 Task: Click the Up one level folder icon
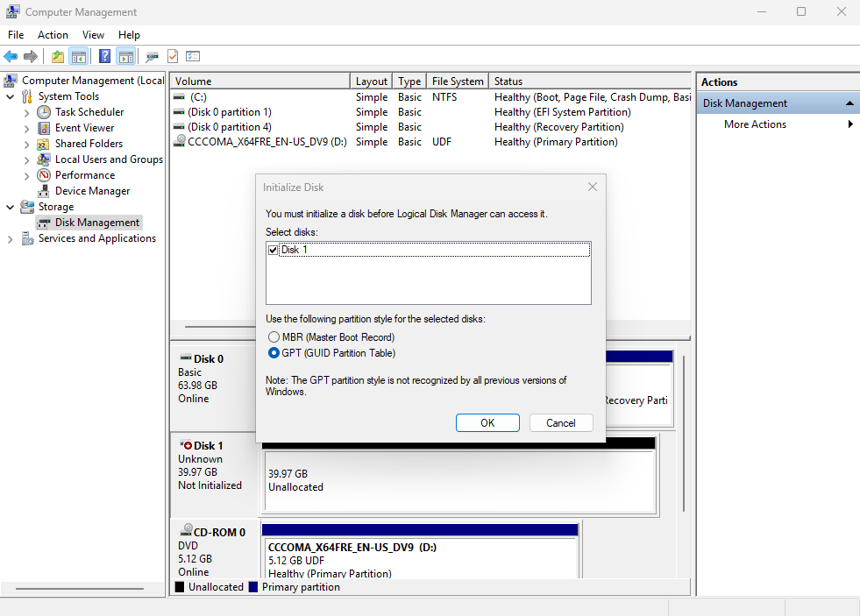tap(58, 57)
